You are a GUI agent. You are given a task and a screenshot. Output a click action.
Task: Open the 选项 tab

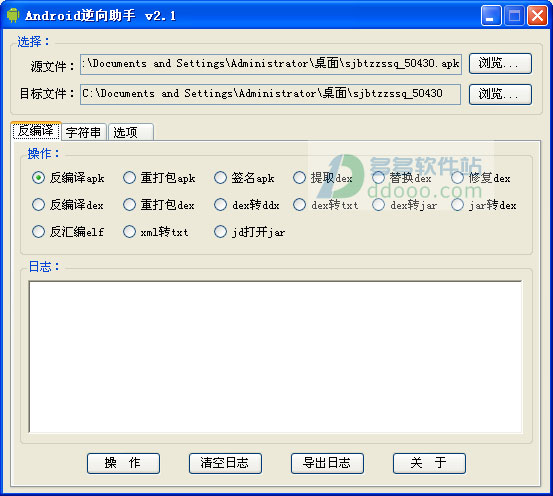tap(131, 132)
